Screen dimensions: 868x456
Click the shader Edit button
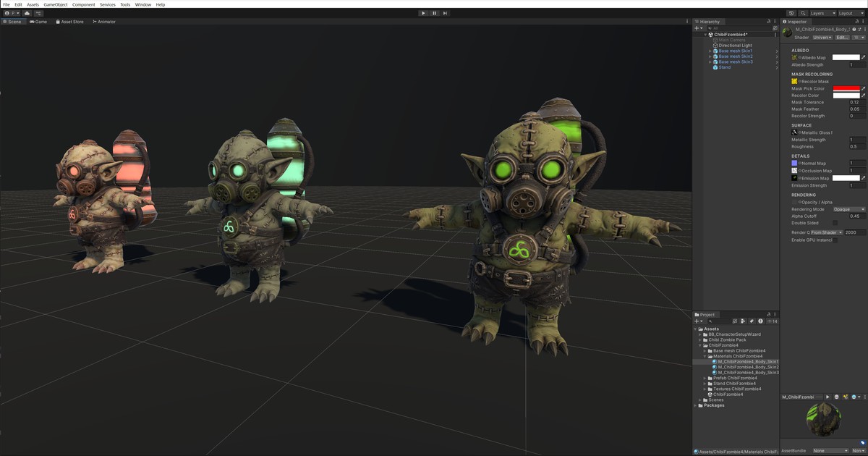(843, 38)
